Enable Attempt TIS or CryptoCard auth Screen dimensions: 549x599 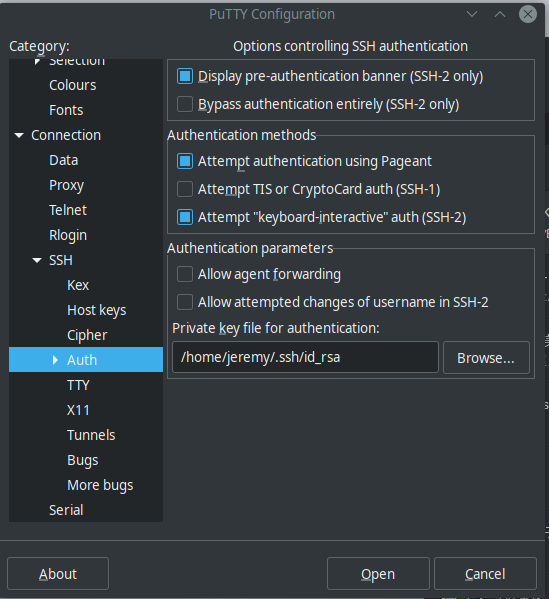[185, 189]
